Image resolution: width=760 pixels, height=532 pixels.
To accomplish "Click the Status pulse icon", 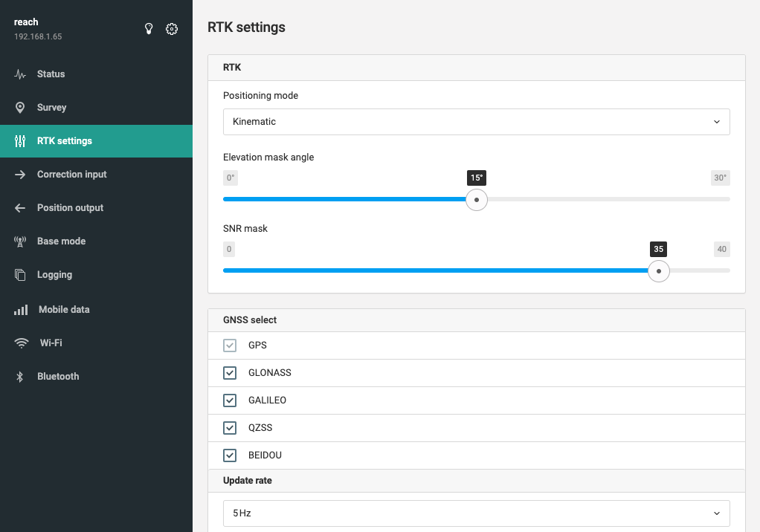I will (x=20, y=74).
